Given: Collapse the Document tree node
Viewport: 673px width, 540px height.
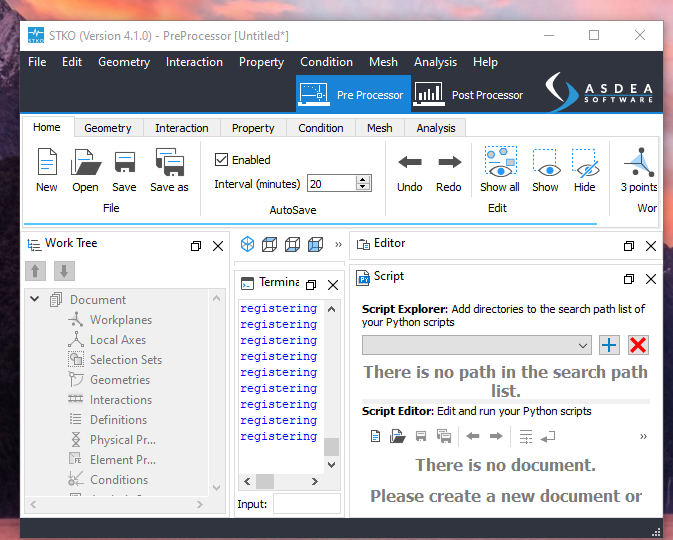Looking at the screenshot, I should click(35, 299).
